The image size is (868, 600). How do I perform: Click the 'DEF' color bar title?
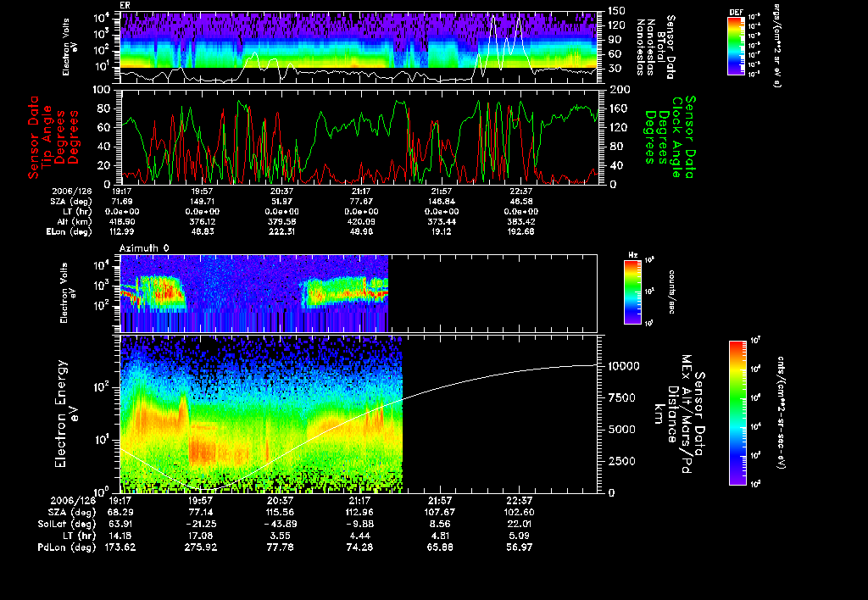[736, 12]
